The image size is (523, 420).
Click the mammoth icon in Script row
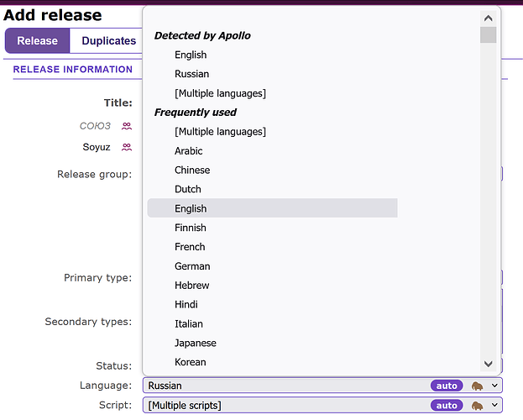click(x=478, y=406)
